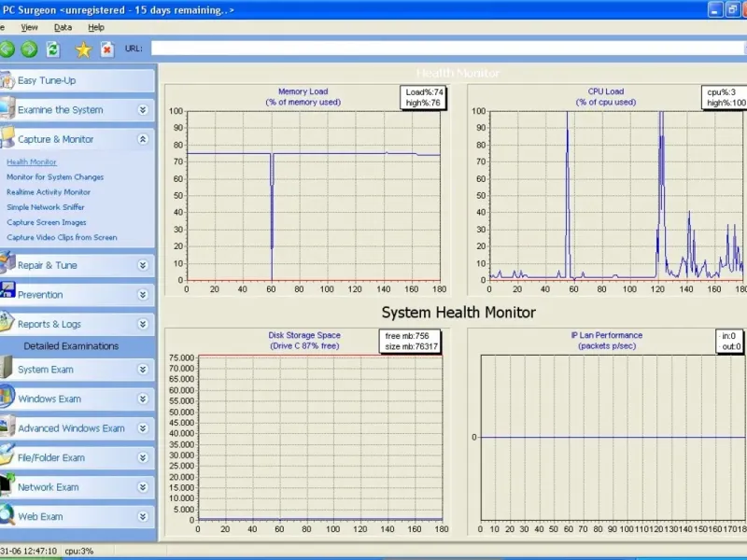Viewport: 747px width, 560px height.
Task: Expand the Examine the System section
Action: click(143, 110)
